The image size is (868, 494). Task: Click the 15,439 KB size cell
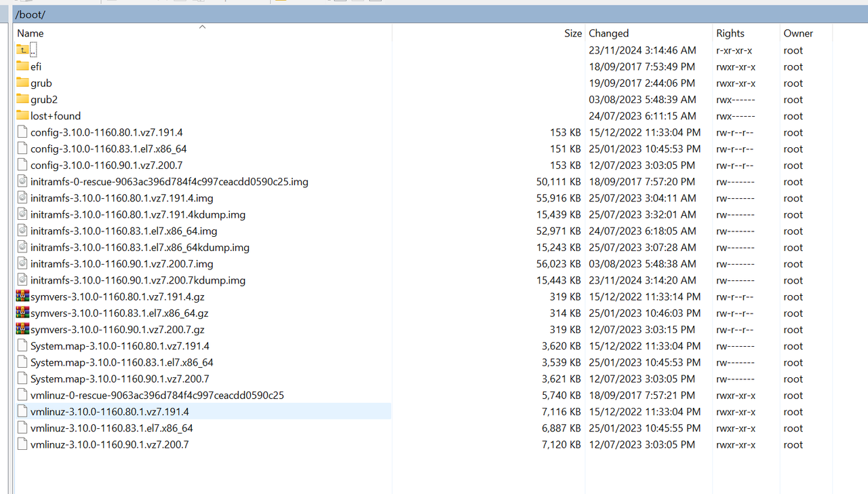pos(558,214)
